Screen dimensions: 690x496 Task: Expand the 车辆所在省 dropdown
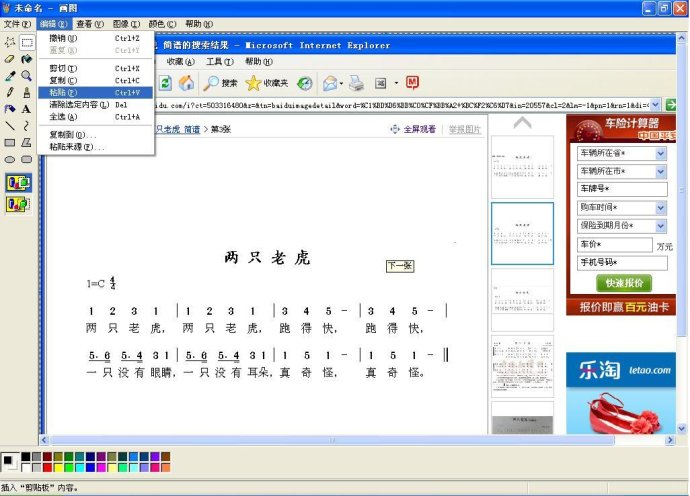coord(661,154)
